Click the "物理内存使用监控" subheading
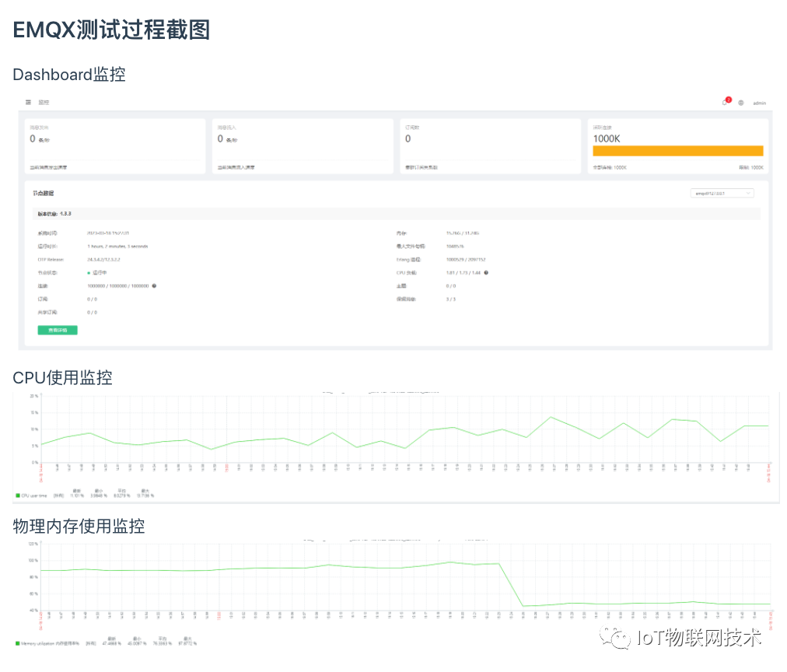 79,526
